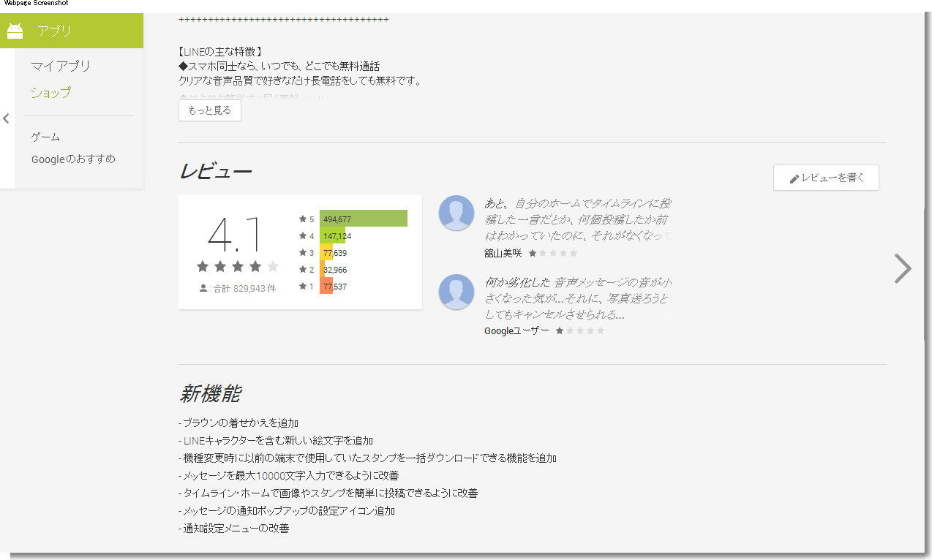The image size is (932, 560).
Task: Select ショップ in the sidebar
Action: 51,93
